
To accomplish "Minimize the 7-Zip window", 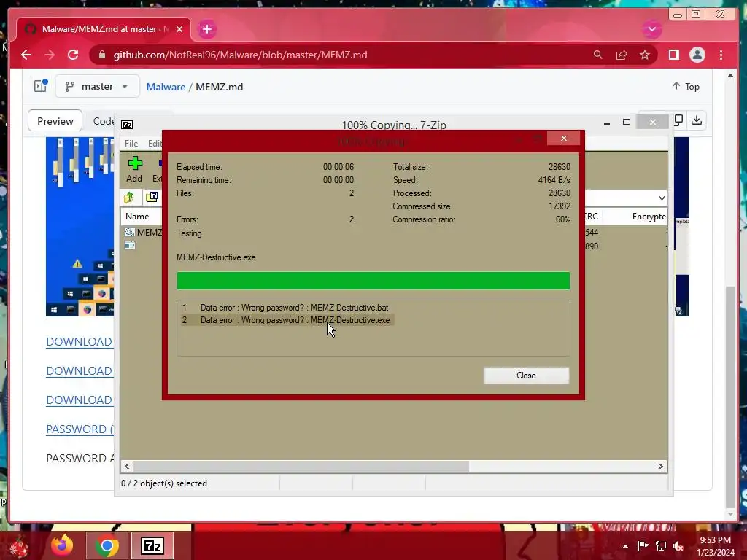I will (x=606, y=122).
